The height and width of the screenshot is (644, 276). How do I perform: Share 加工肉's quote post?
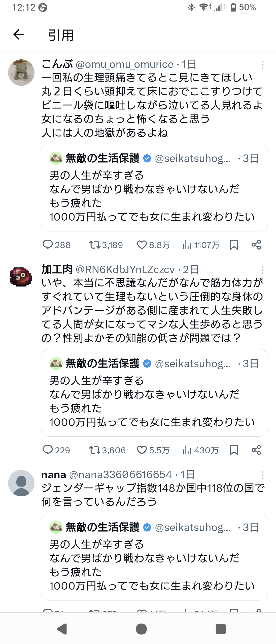[256, 450]
